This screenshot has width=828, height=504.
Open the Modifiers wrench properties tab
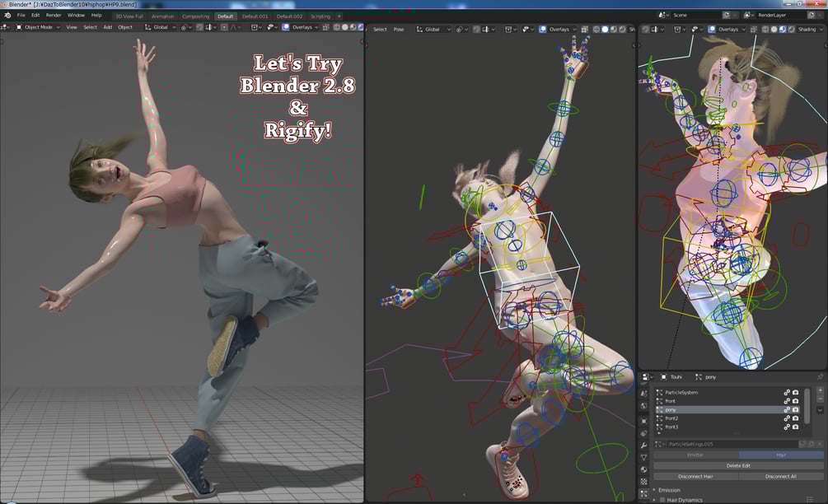tap(643, 446)
